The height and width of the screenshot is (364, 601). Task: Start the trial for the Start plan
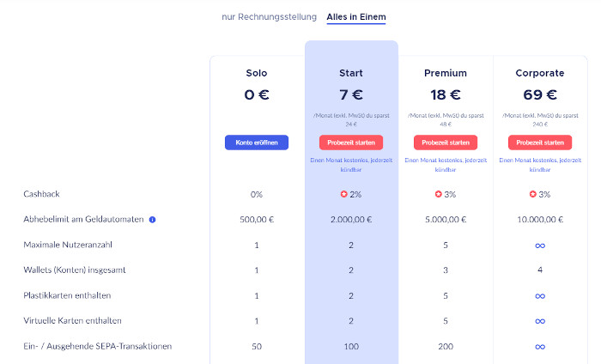coord(351,143)
